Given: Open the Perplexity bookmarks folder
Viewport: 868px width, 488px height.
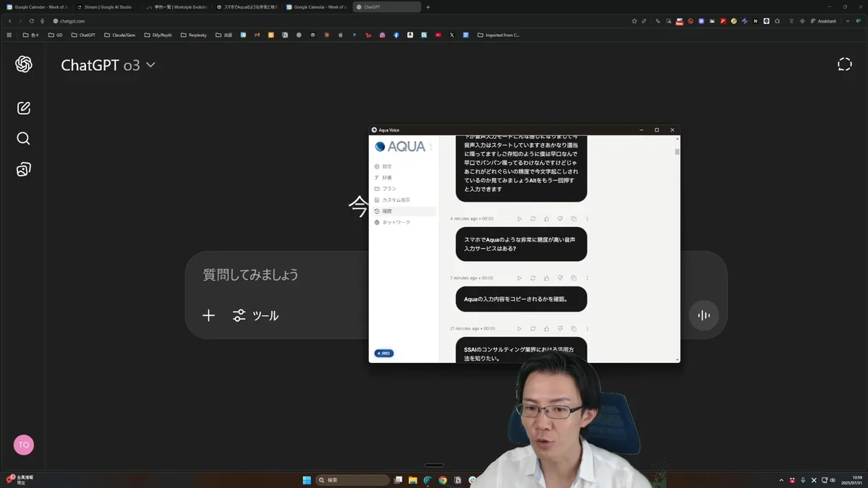Looking at the screenshot, I should click(x=194, y=35).
